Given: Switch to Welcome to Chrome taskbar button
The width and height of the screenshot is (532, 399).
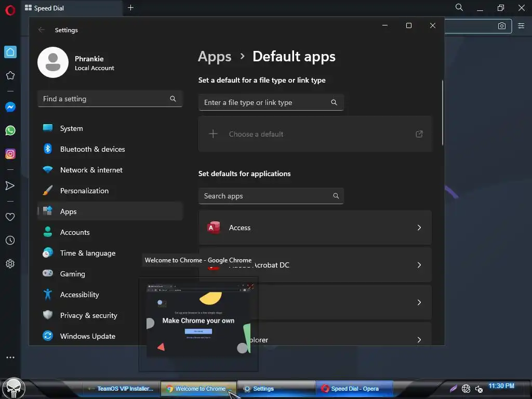Looking at the screenshot, I should 199,389.
